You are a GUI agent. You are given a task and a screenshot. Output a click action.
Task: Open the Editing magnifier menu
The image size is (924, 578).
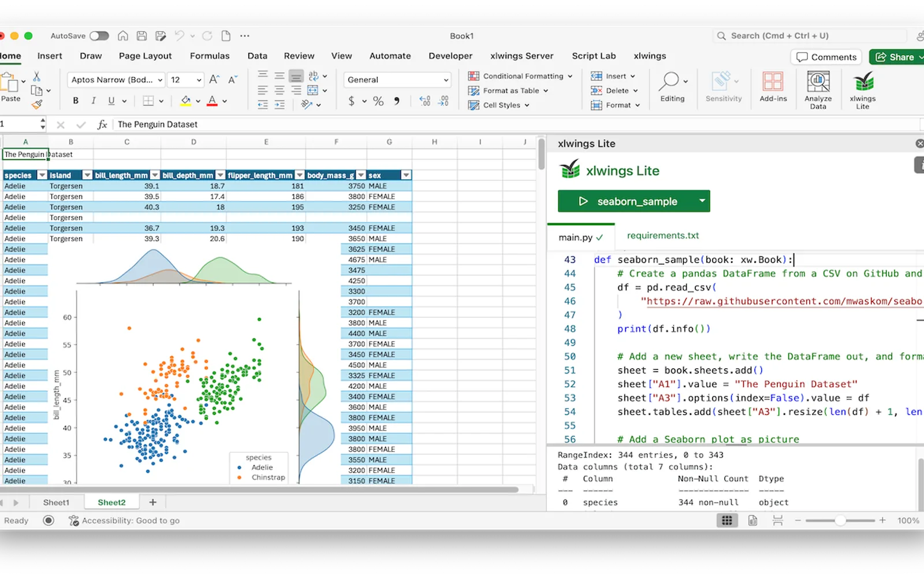pyautogui.click(x=672, y=87)
